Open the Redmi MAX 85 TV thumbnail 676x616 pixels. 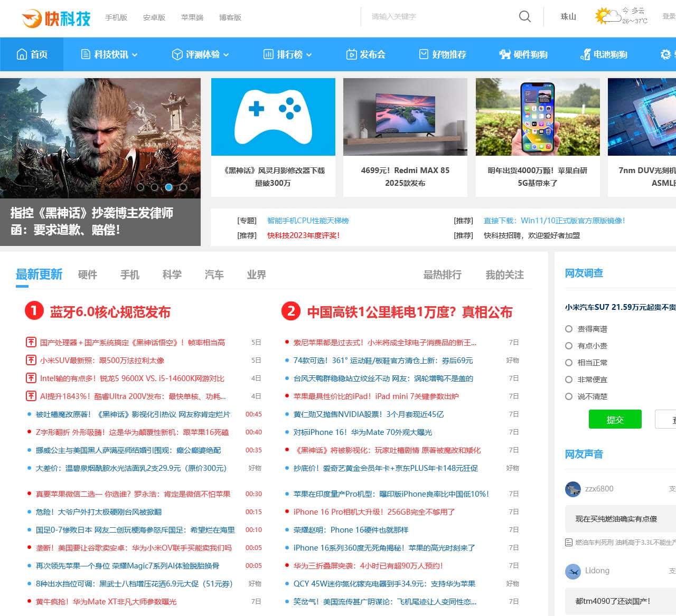click(x=405, y=117)
